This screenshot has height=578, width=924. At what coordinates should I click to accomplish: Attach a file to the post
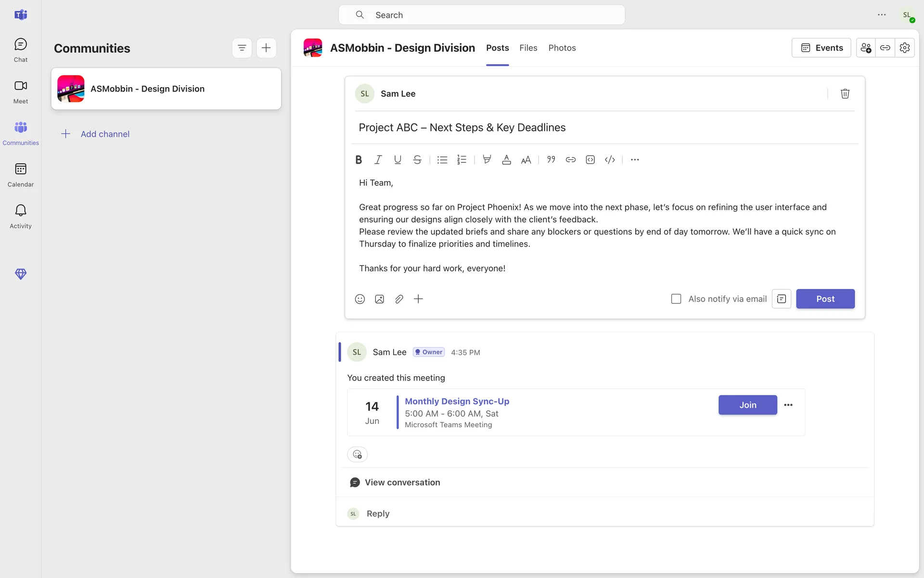[x=399, y=299]
